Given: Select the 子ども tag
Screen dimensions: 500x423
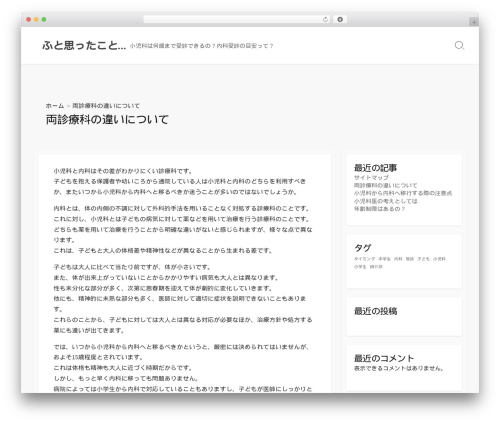Looking at the screenshot, I should click(x=423, y=259).
